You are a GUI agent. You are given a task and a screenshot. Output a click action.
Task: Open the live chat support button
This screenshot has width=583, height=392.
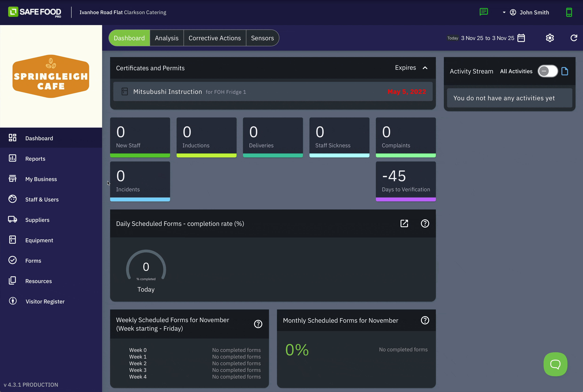[x=555, y=364]
